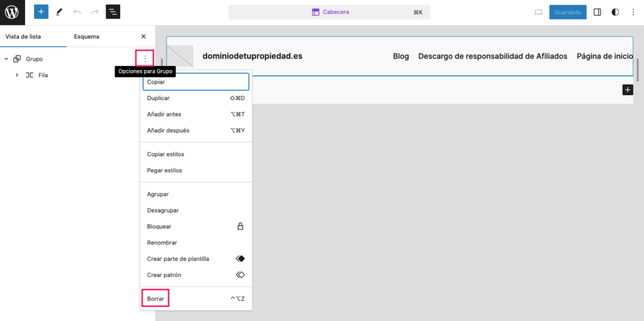Click the Fila row block icon
Image resolution: width=644 pixels, height=321 pixels.
coord(30,76)
